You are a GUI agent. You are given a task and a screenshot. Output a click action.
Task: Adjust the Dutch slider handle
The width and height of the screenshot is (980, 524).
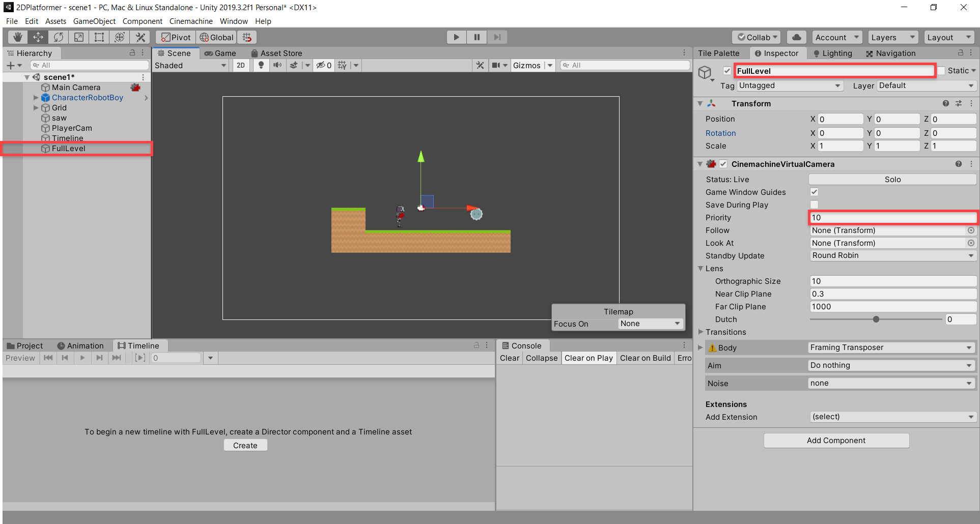pyautogui.click(x=876, y=319)
